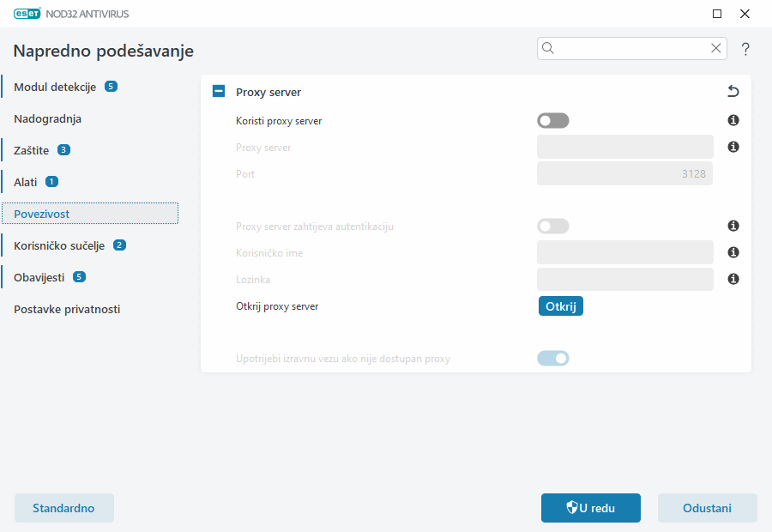
Task: Confirm changes with the U redu button
Action: click(x=590, y=507)
